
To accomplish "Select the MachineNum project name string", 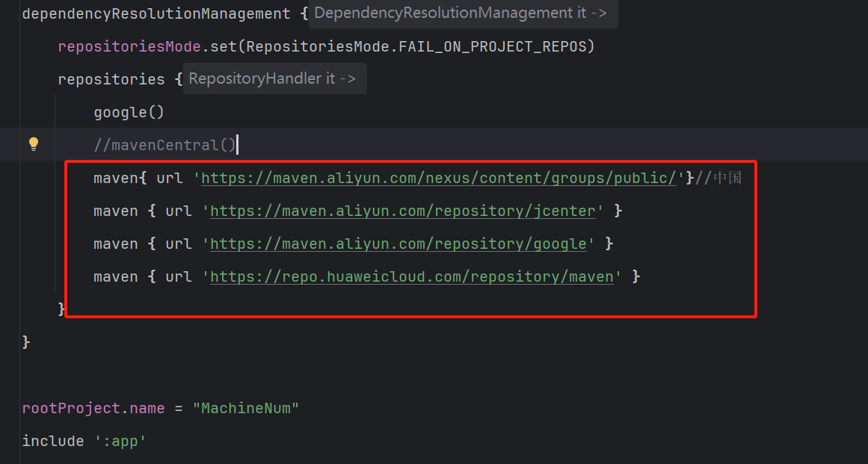I will tap(247, 408).
